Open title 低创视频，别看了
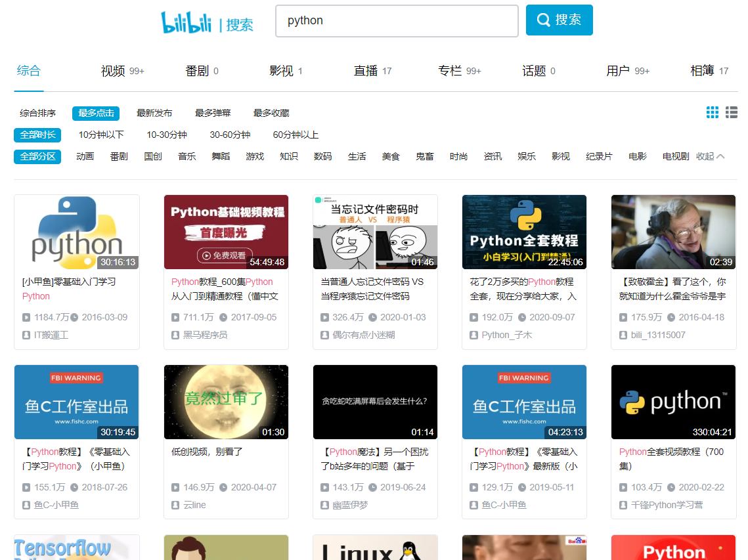 [x=207, y=452]
